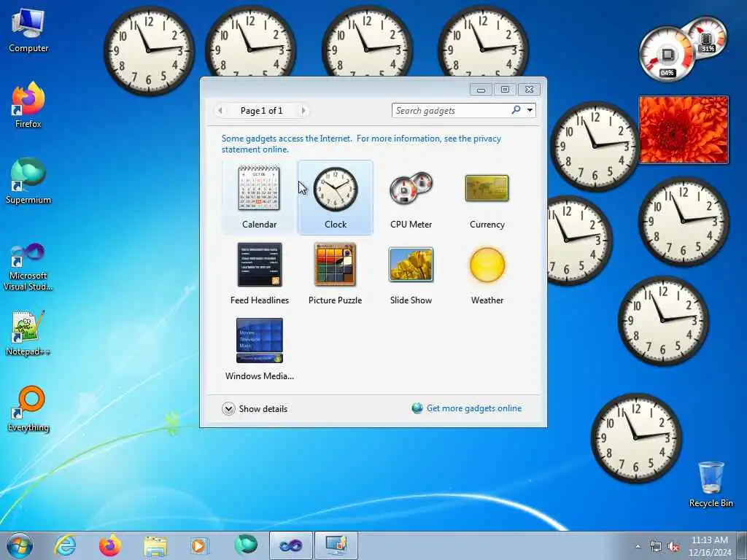Go to the next gadgets page
Viewport: 747px width, 560px height.
coord(303,111)
